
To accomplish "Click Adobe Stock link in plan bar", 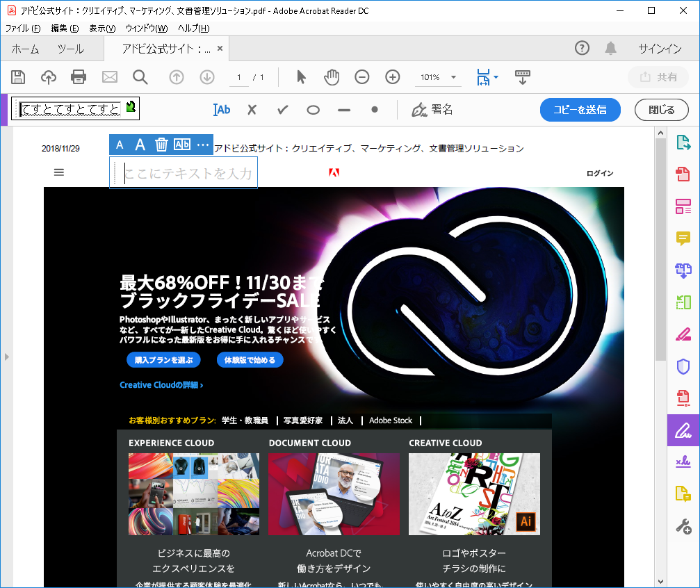I will [x=391, y=420].
